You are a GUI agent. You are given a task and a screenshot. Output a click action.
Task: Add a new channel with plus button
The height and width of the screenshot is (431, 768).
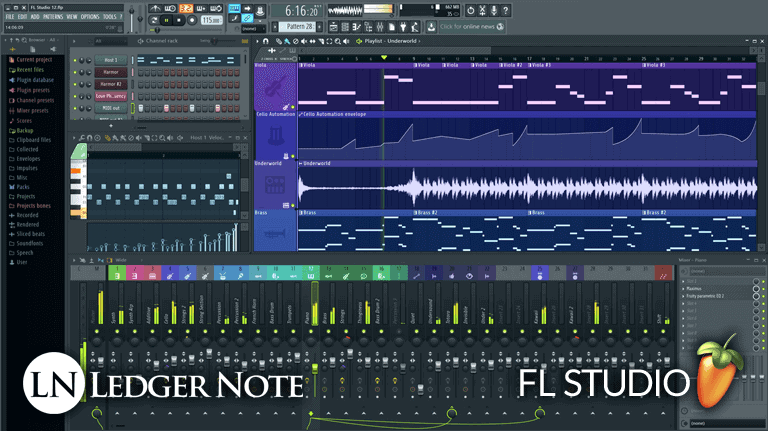111,126
